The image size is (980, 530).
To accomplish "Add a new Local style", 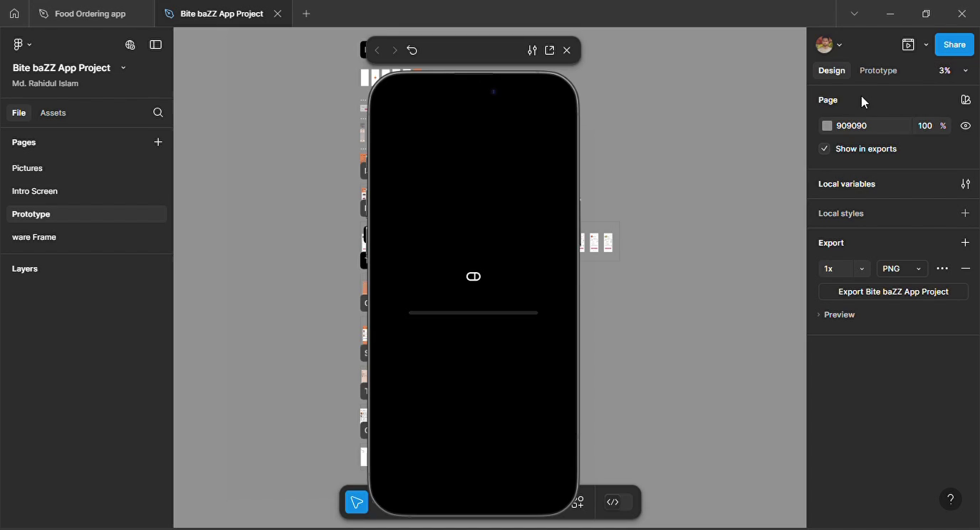I will 966,213.
